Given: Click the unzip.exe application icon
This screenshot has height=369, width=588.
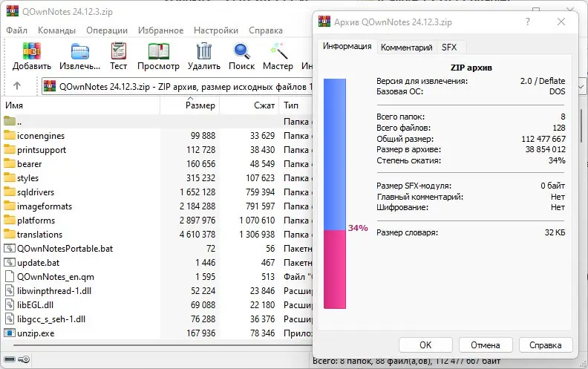Looking at the screenshot, I should coord(10,333).
